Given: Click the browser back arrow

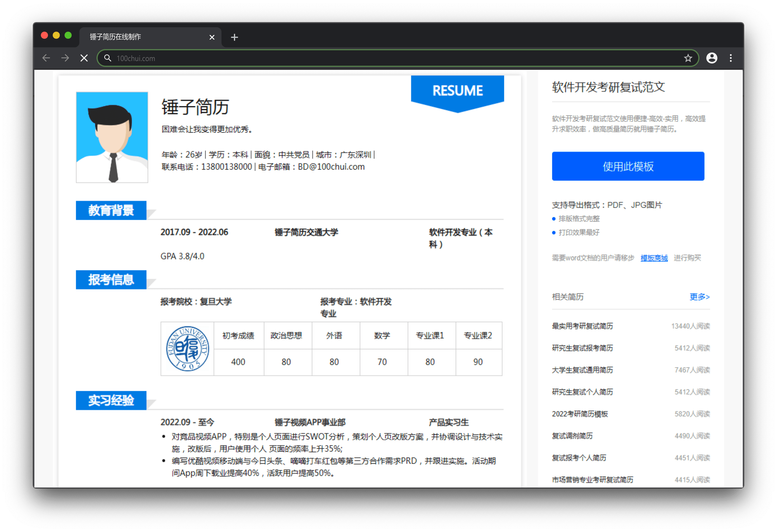Looking at the screenshot, I should tap(46, 58).
